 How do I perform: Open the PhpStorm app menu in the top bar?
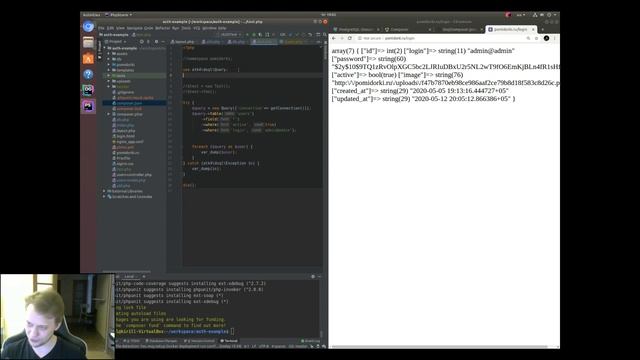click(x=119, y=15)
